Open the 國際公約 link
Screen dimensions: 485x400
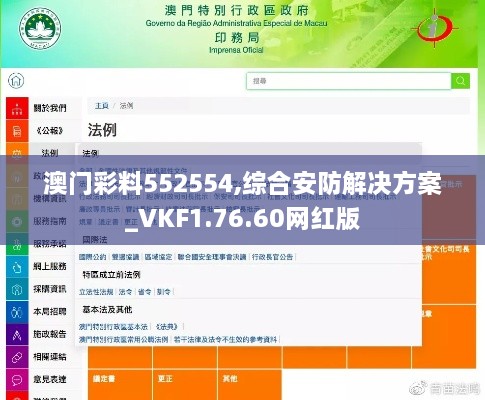92,257
